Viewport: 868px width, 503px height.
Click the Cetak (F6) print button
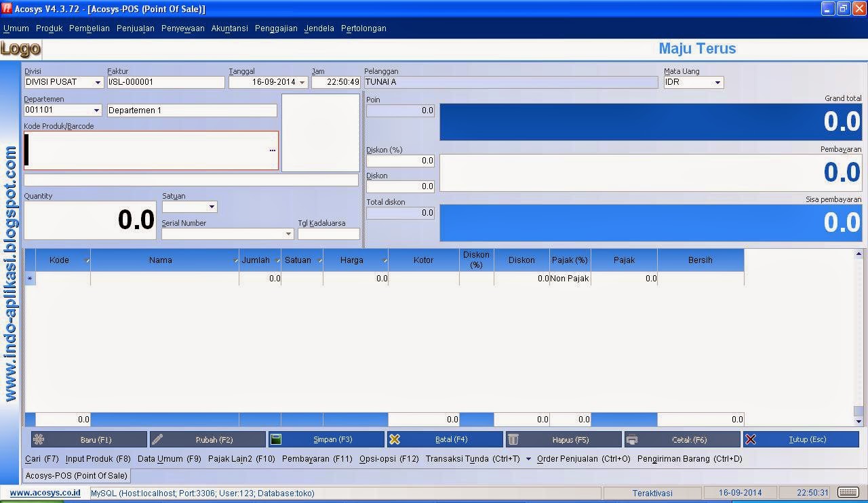682,439
